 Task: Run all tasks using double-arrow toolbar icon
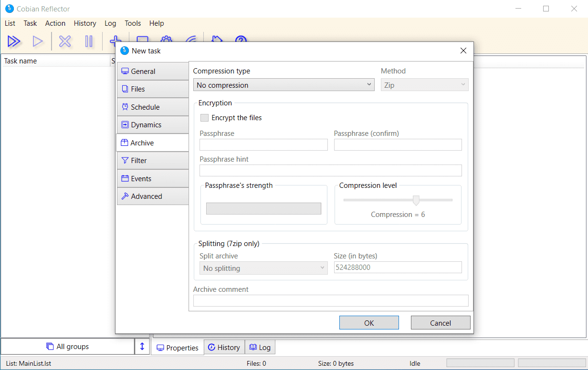click(x=14, y=41)
